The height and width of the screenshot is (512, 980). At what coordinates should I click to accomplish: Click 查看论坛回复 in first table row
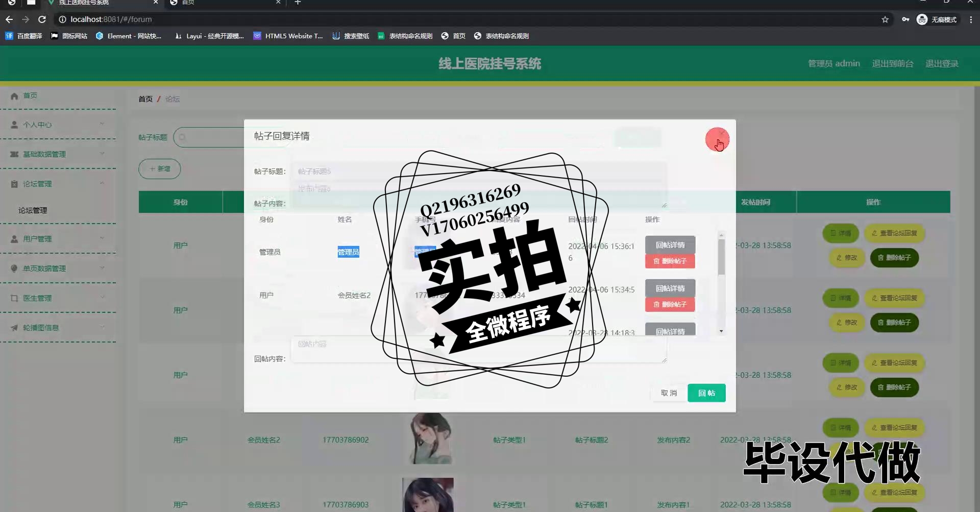[x=894, y=233]
